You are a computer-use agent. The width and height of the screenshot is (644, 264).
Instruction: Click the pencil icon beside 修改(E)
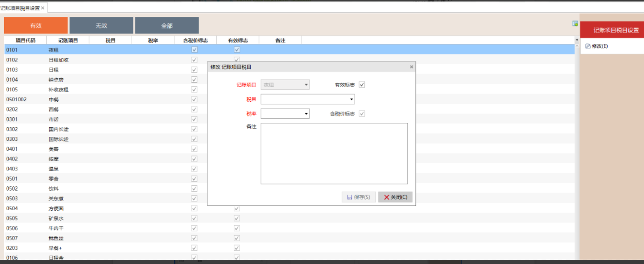pos(588,46)
